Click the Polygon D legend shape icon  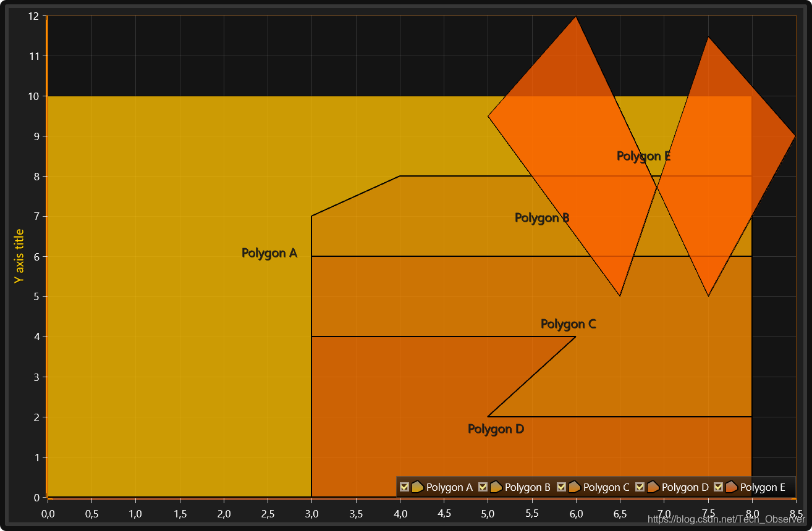pyautogui.click(x=653, y=487)
